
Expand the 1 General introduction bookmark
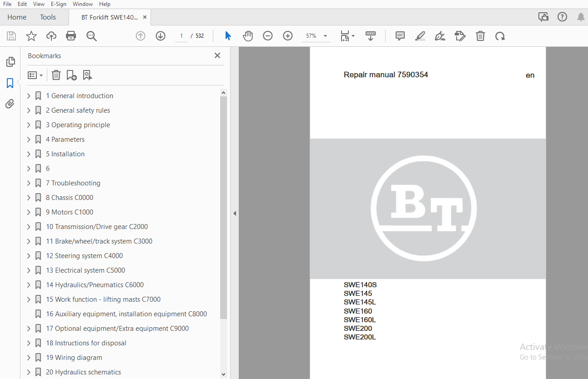click(x=29, y=96)
